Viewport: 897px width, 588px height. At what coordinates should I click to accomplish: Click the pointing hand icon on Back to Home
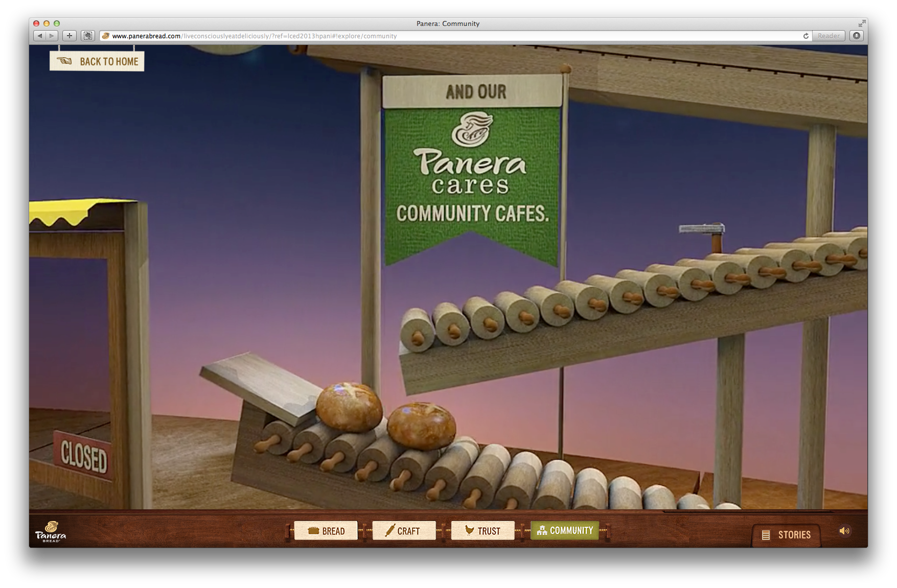click(64, 61)
